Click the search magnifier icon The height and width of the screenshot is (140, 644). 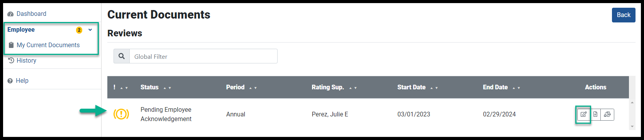tap(122, 56)
